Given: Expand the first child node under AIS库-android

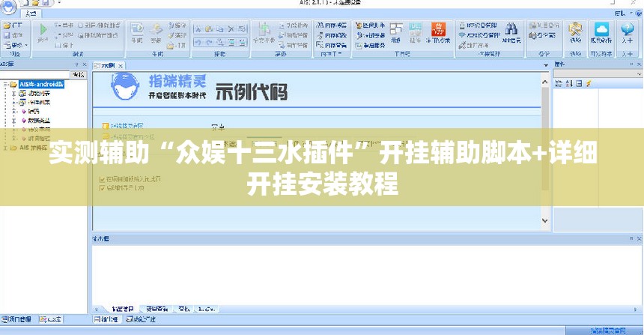Looking at the screenshot, I should point(14,94).
